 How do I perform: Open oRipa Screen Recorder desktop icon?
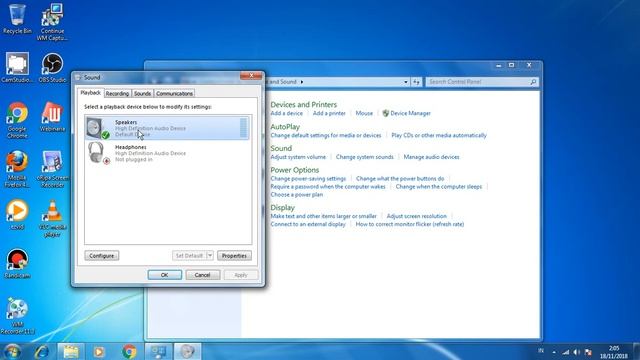click(52, 169)
